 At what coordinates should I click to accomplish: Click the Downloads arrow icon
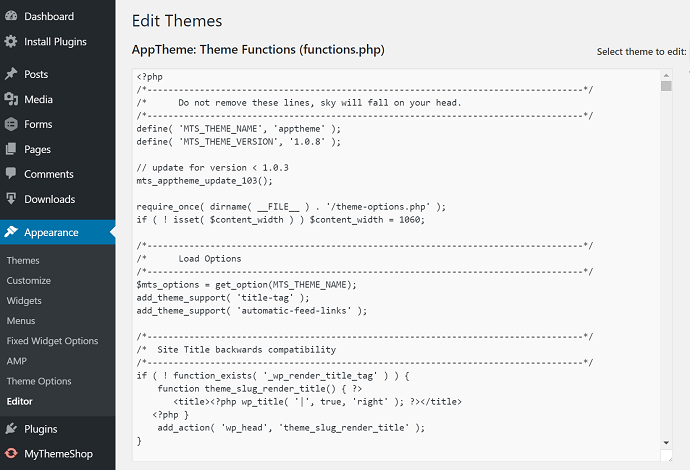(11, 199)
